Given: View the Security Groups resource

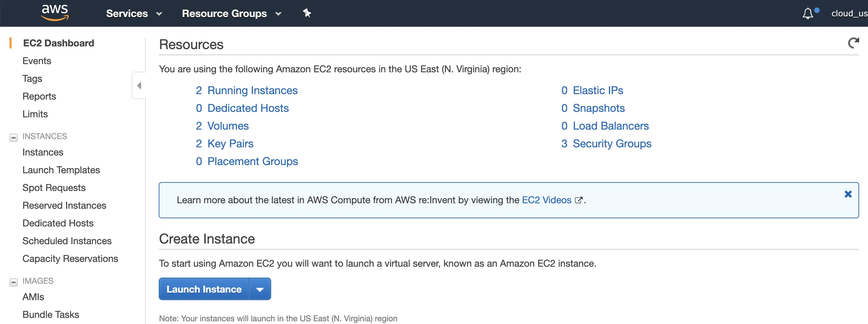Looking at the screenshot, I should [x=612, y=144].
